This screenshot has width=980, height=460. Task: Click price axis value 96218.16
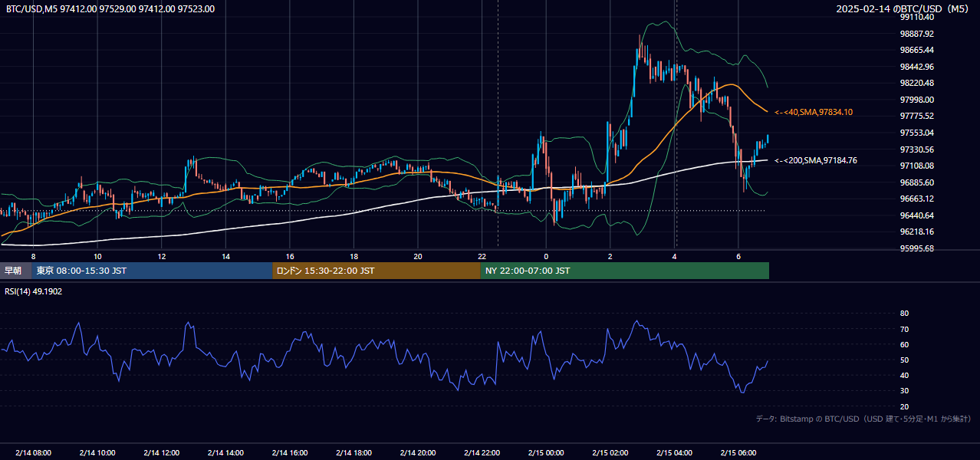(x=917, y=232)
